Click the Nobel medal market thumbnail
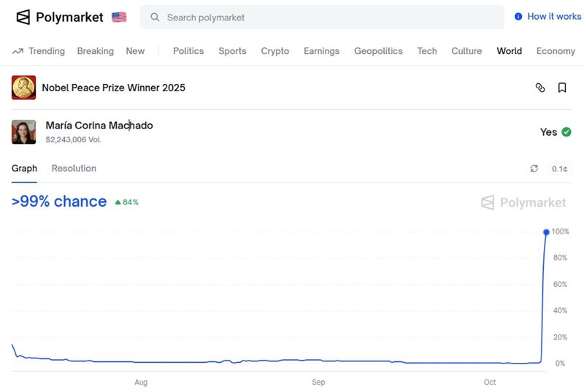Image resolution: width=584 pixels, height=392 pixels. coord(23,88)
